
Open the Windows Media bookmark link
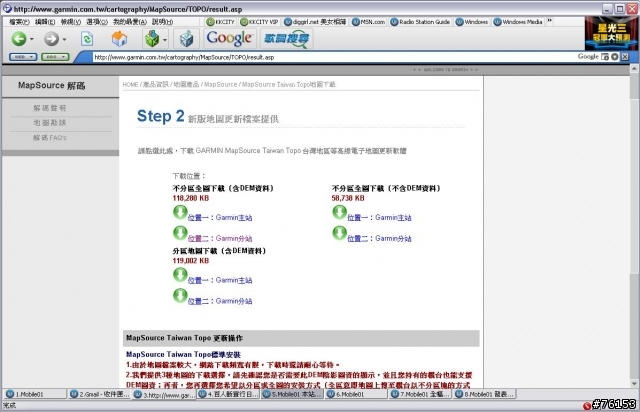coord(518,22)
